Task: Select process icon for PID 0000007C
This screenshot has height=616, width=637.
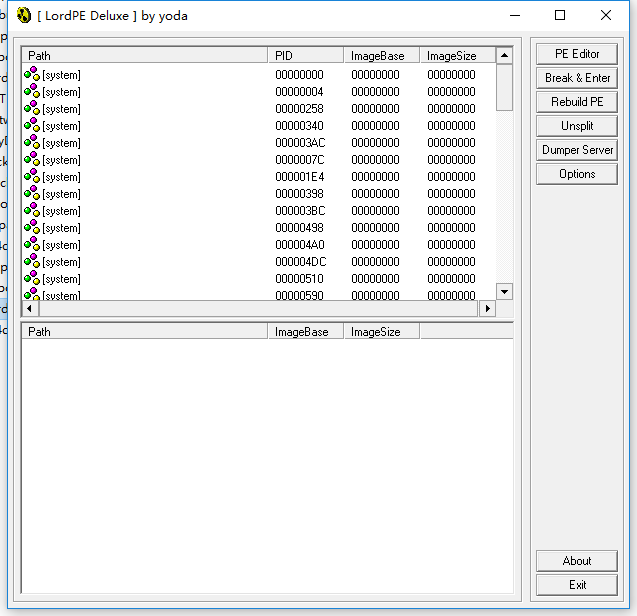Action: point(32,160)
